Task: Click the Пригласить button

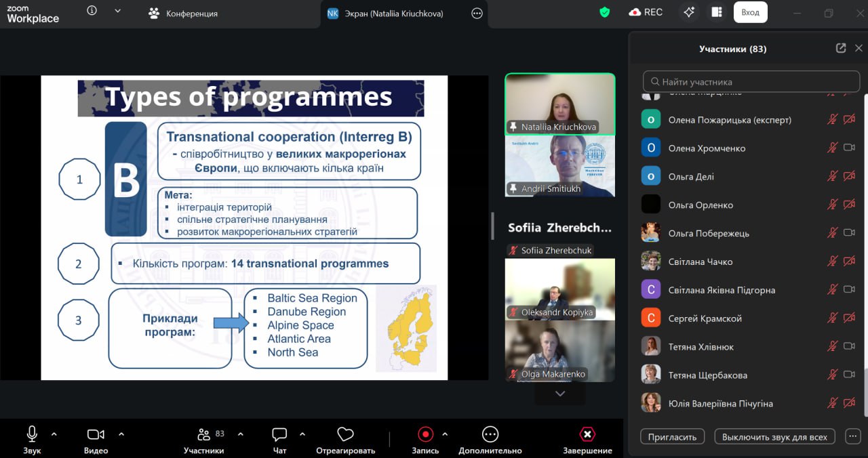Action: pyautogui.click(x=672, y=437)
